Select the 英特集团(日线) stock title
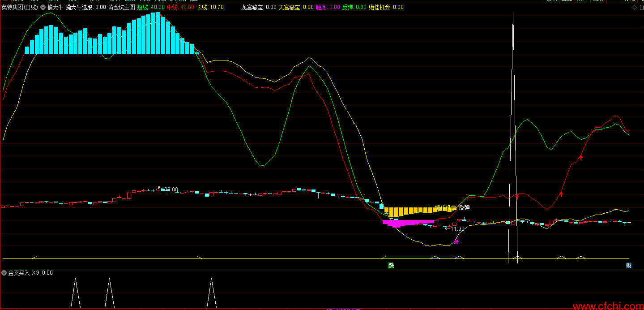 click(x=20, y=7)
